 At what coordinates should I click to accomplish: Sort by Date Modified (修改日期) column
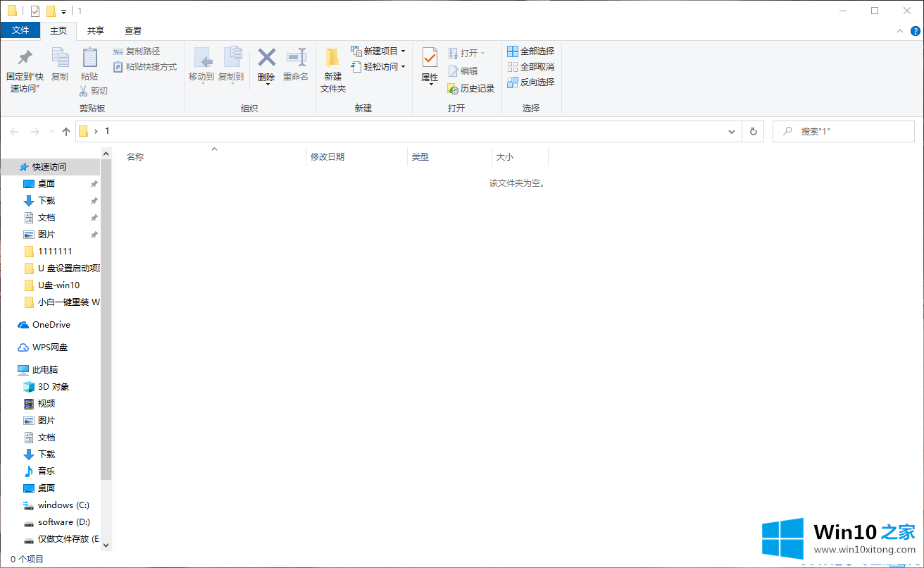pyautogui.click(x=327, y=157)
